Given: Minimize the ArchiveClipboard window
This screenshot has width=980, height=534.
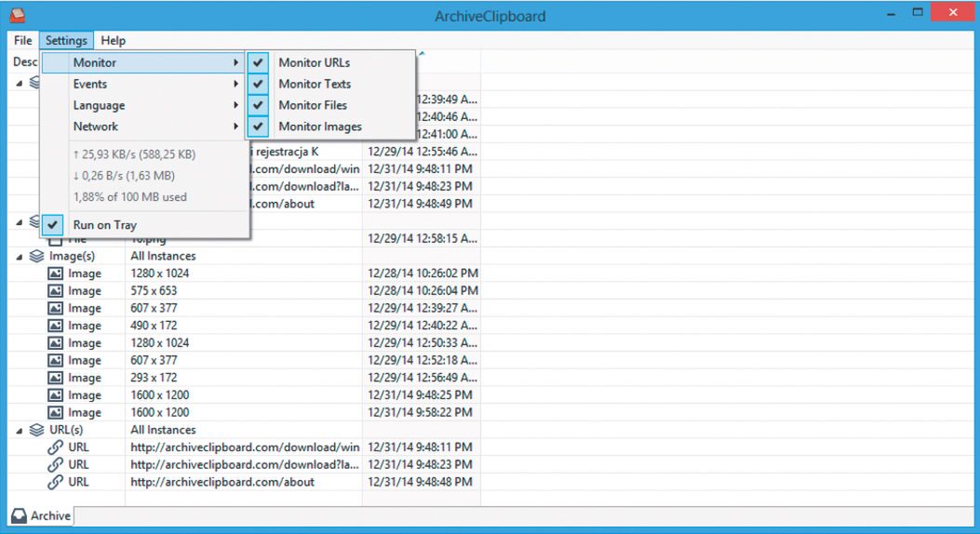Looking at the screenshot, I should tap(892, 14).
